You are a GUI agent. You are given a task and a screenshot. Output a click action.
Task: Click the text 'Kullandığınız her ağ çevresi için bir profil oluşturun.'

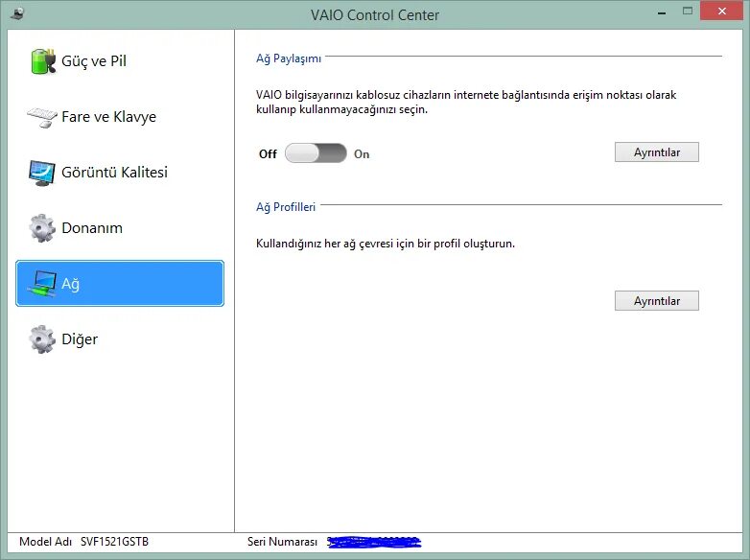pos(386,244)
